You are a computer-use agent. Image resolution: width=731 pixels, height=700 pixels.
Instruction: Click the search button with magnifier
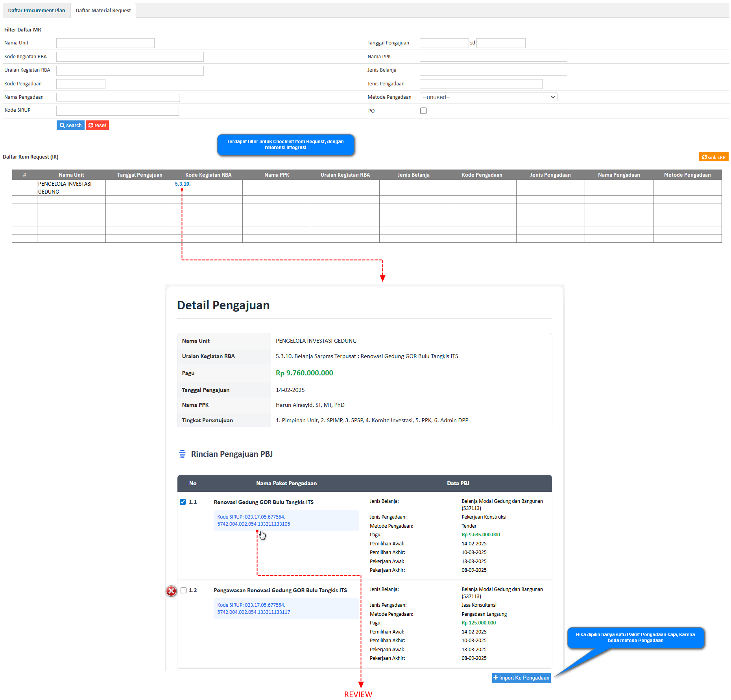70,126
